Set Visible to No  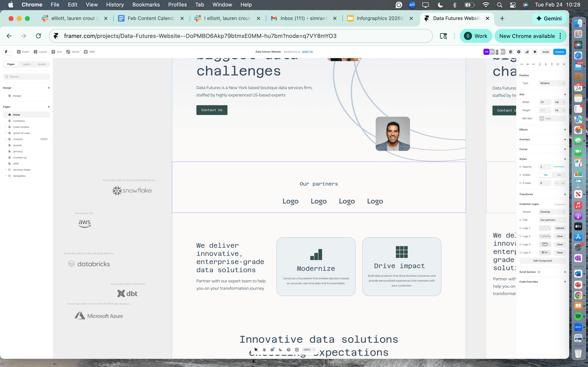click(x=559, y=175)
